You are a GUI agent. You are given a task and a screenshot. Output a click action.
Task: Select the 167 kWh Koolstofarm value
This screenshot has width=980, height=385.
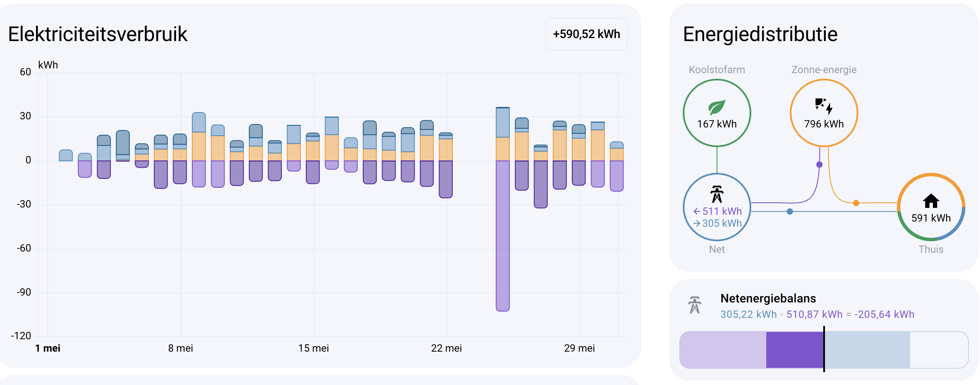point(717,124)
